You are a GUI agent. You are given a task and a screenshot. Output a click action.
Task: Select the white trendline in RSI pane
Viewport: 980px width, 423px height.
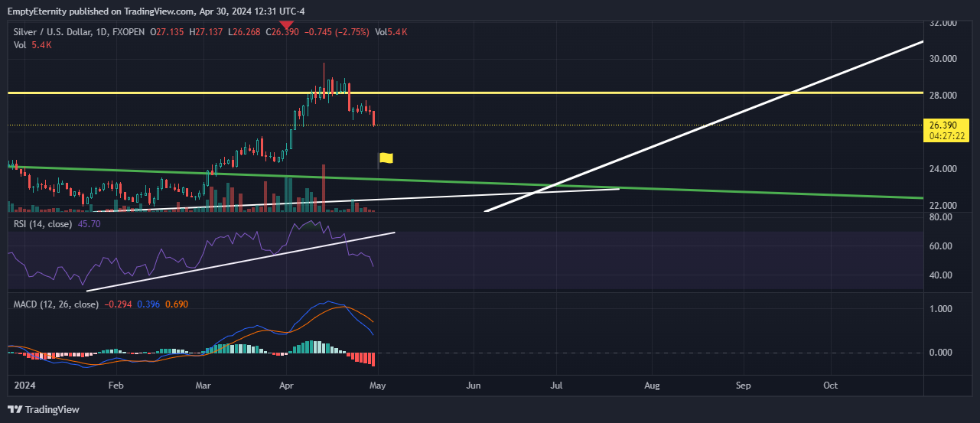pos(241,261)
